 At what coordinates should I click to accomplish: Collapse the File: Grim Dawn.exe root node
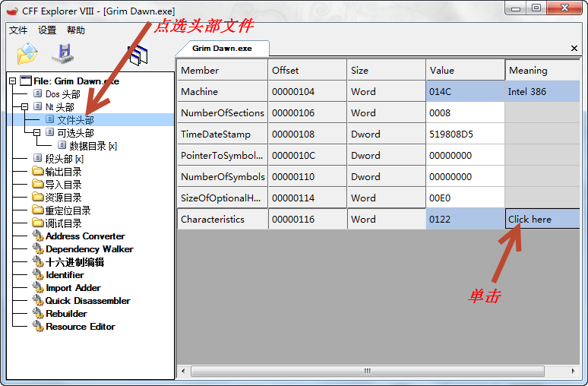13,81
